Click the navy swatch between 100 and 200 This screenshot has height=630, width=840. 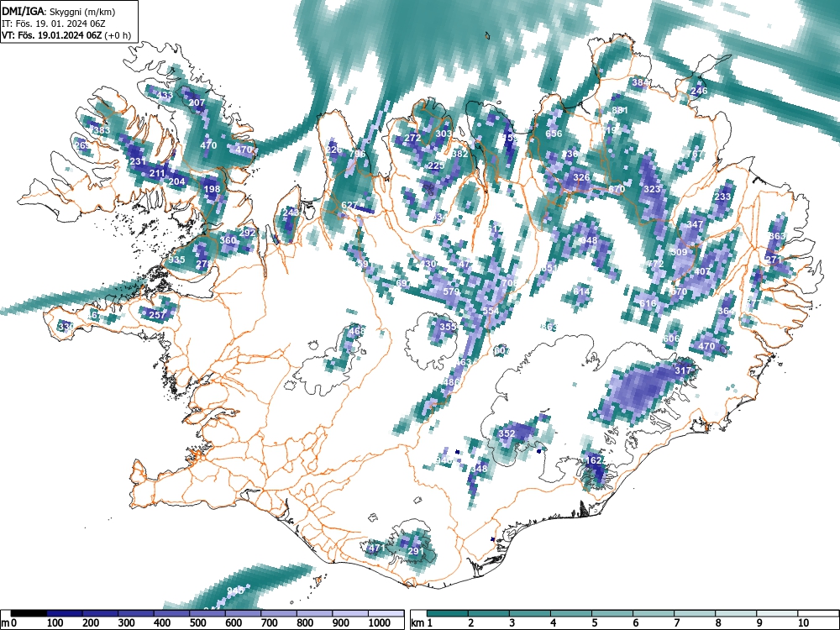(65, 613)
